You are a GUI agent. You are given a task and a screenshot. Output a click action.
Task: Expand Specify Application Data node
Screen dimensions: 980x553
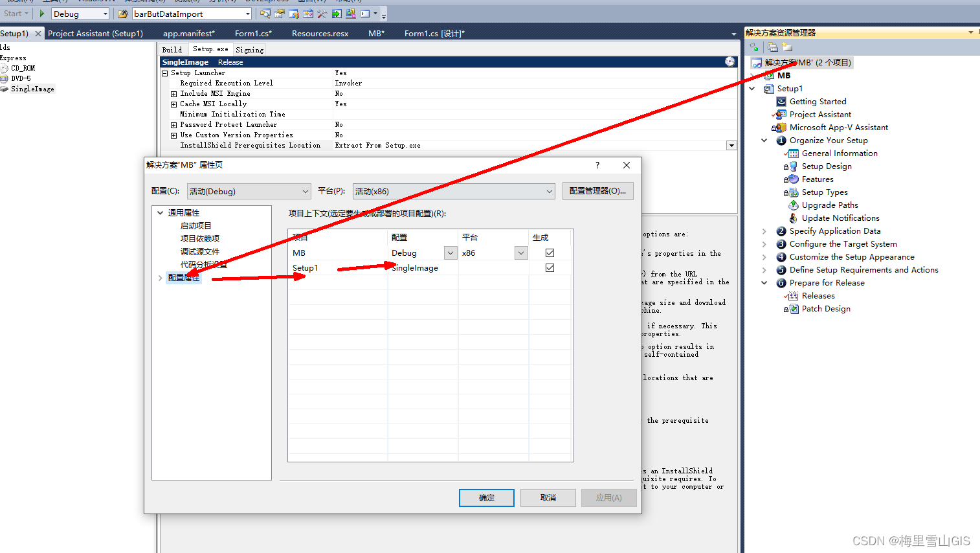coord(764,231)
